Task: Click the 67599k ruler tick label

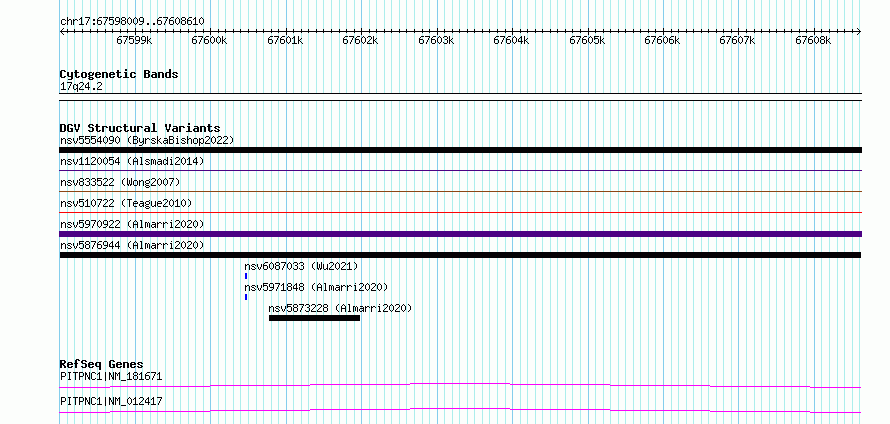Action: click(134, 40)
